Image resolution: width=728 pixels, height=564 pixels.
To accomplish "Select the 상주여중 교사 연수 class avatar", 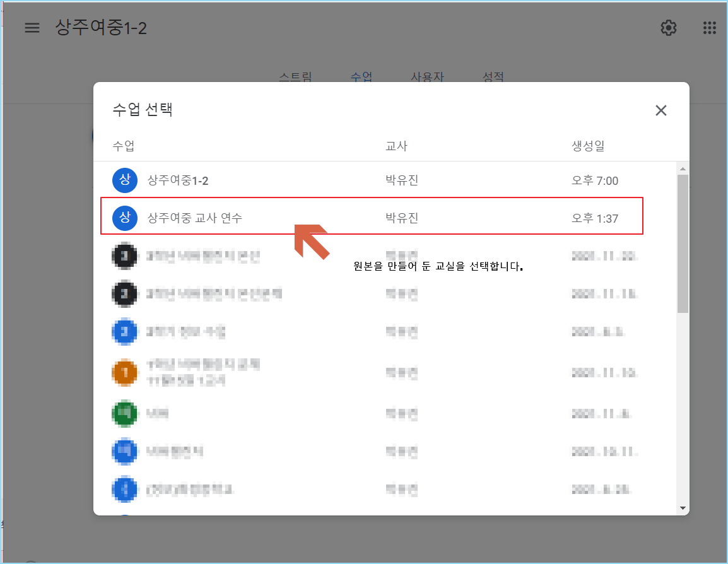I will [125, 218].
